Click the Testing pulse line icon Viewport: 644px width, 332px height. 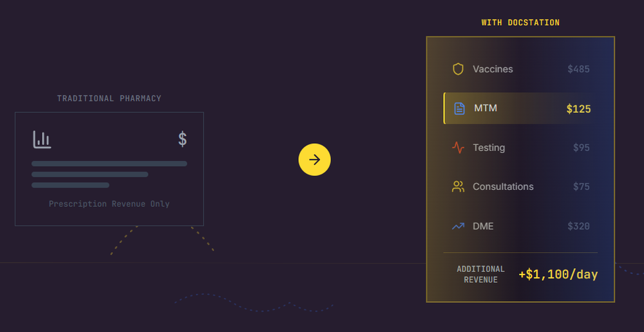click(x=458, y=148)
